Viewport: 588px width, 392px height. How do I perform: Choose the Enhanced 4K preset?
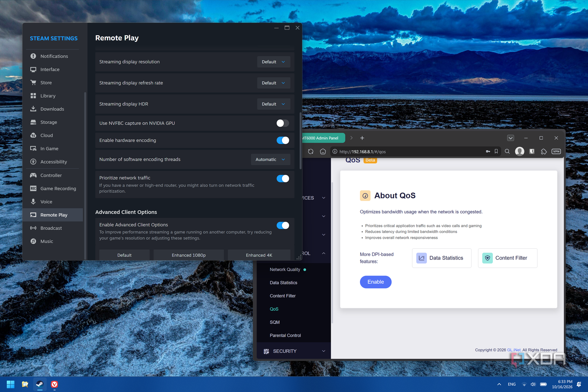(x=259, y=255)
